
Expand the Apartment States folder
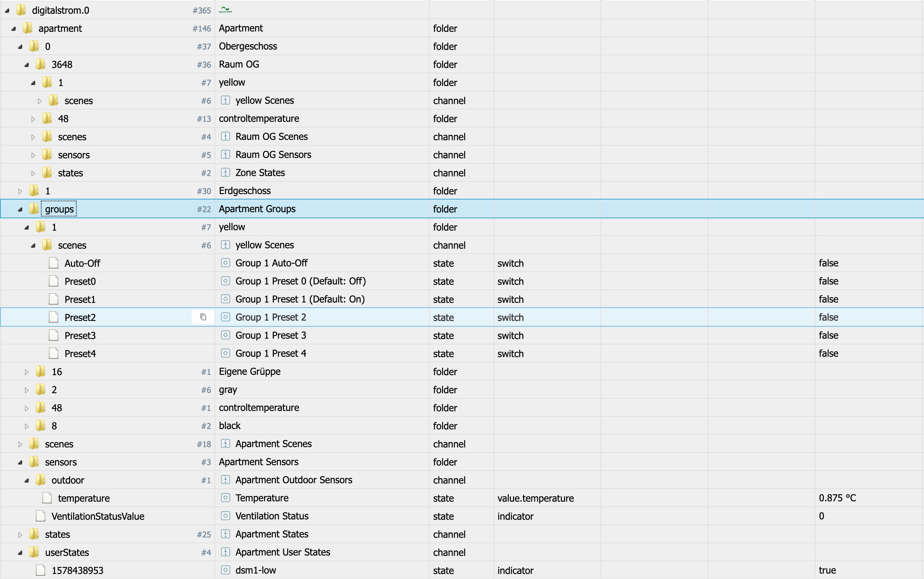(x=20, y=535)
